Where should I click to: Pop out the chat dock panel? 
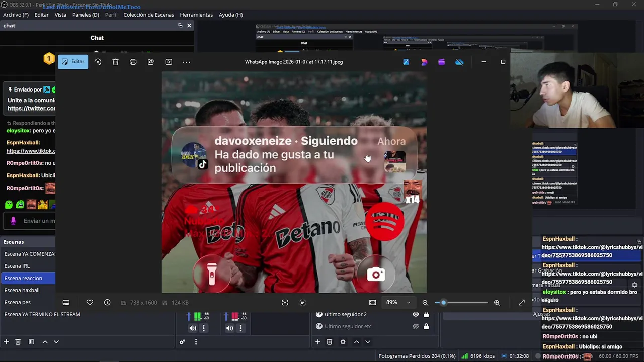[x=180, y=25]
